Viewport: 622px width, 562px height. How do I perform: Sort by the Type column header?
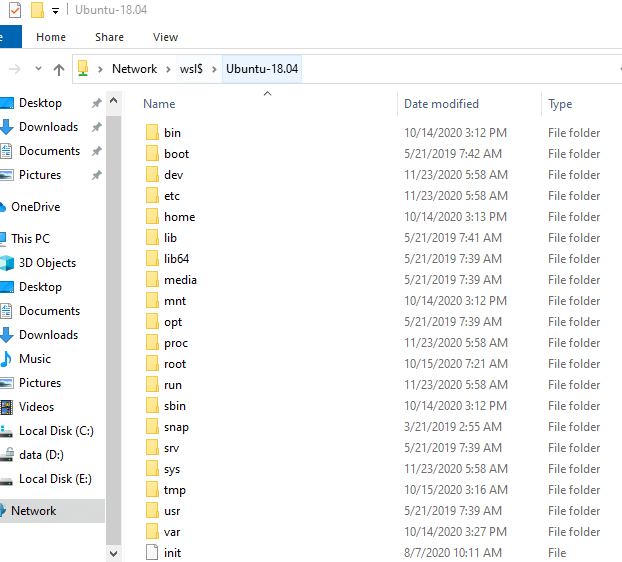(560, 104)
